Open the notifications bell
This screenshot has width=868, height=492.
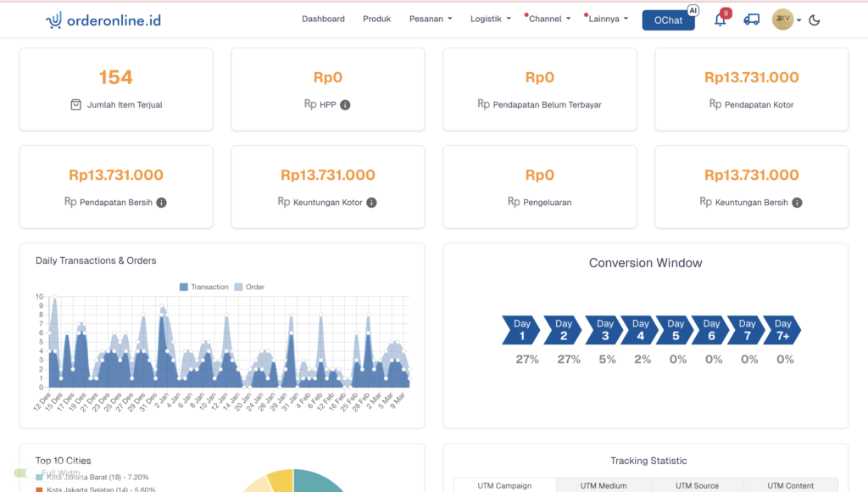721,20
